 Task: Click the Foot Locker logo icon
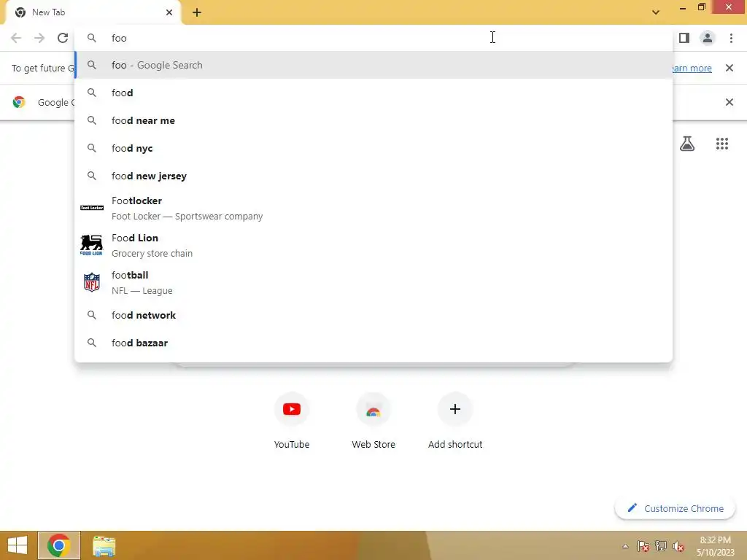pyautogui.click(x=91, y=208)
